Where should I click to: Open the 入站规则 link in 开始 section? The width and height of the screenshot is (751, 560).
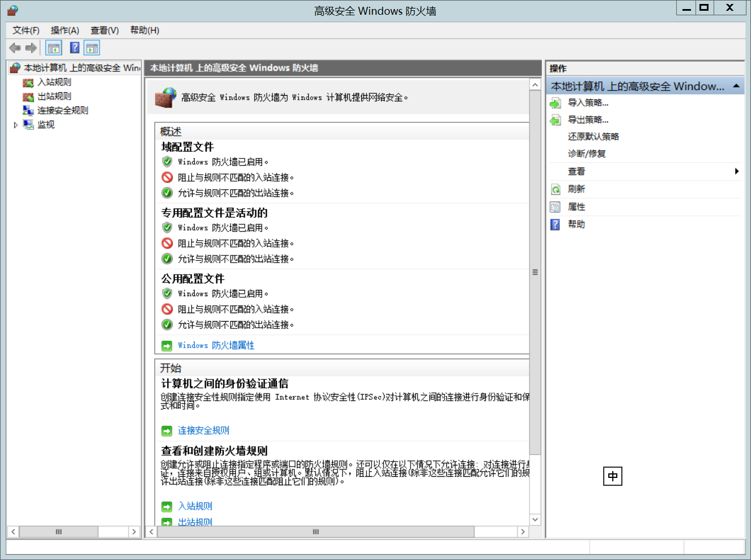195,506
